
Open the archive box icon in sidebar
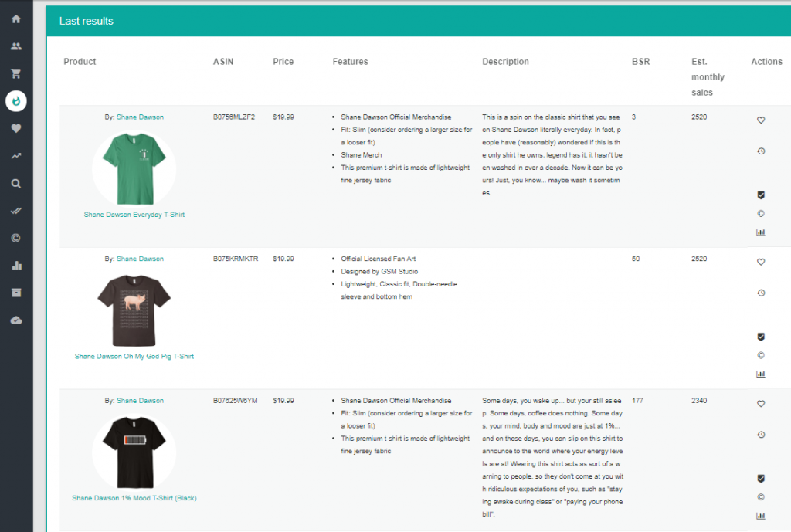(x=15, y=293)
